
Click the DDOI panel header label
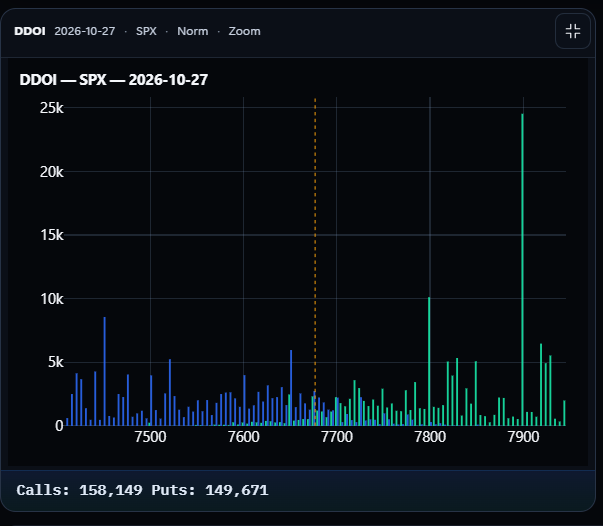coord(30,31)
